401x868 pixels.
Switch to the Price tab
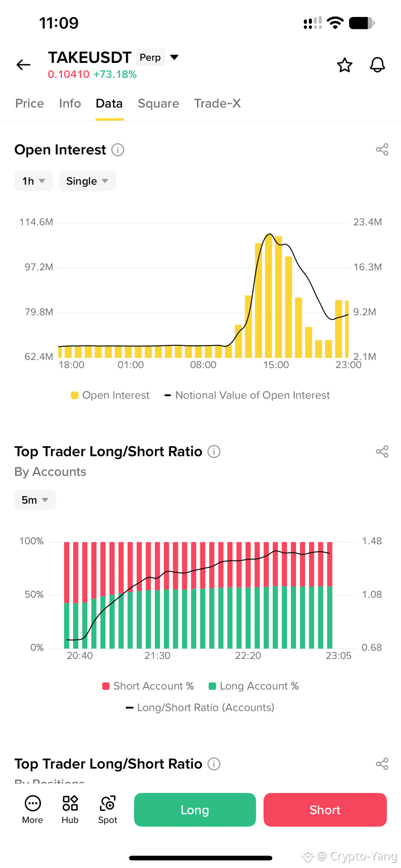30,103
